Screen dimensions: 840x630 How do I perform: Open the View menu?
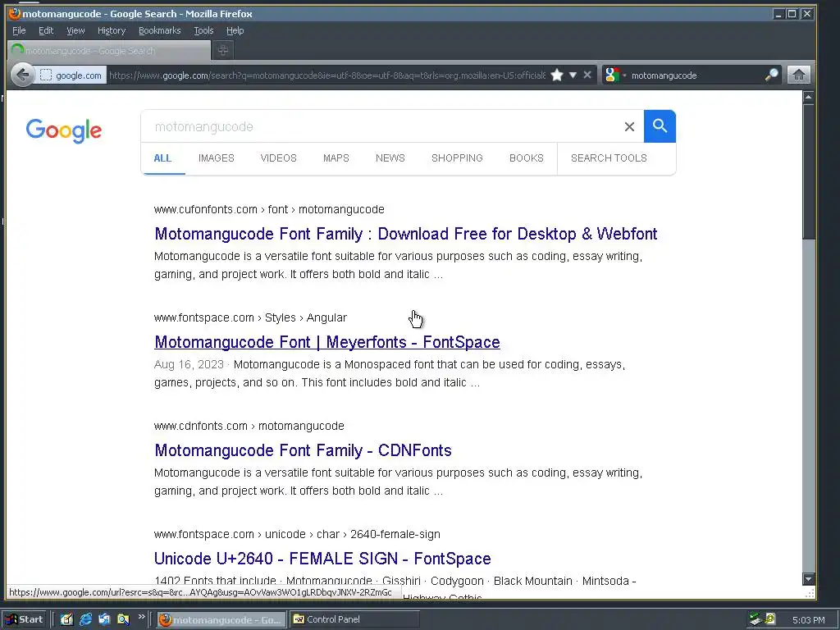tap(75, 30)
